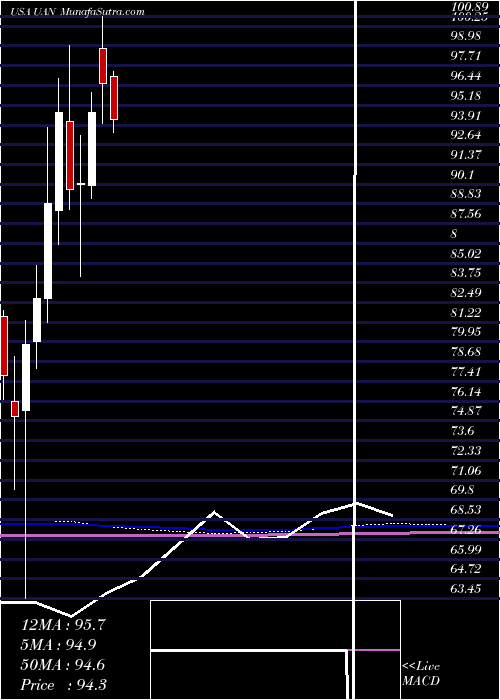Click the 78.68 price axis label

[466, 351]
